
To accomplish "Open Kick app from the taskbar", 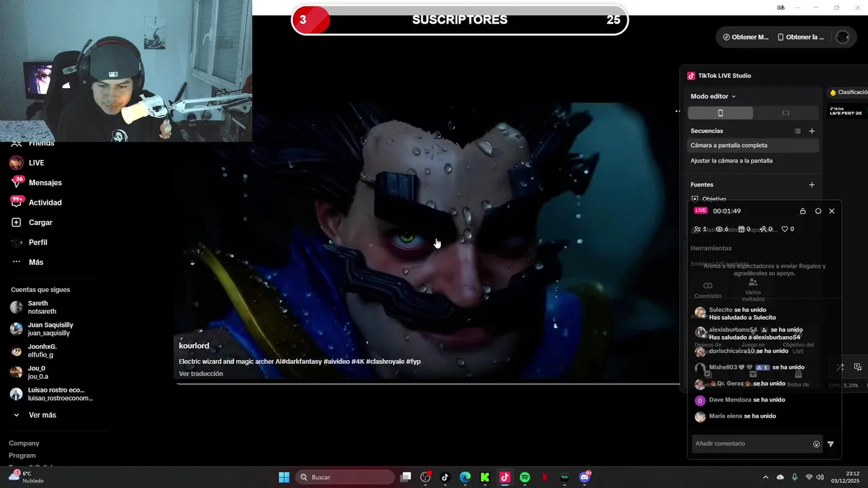I will click(x=485, y=477).
